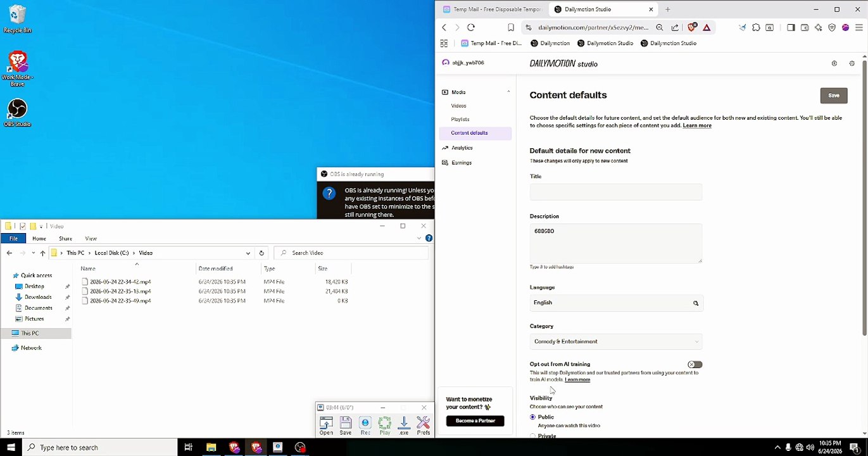The image size is (868, 456).
Task: Toggle Opt out from AI training switch
Action: pos(695,364)
